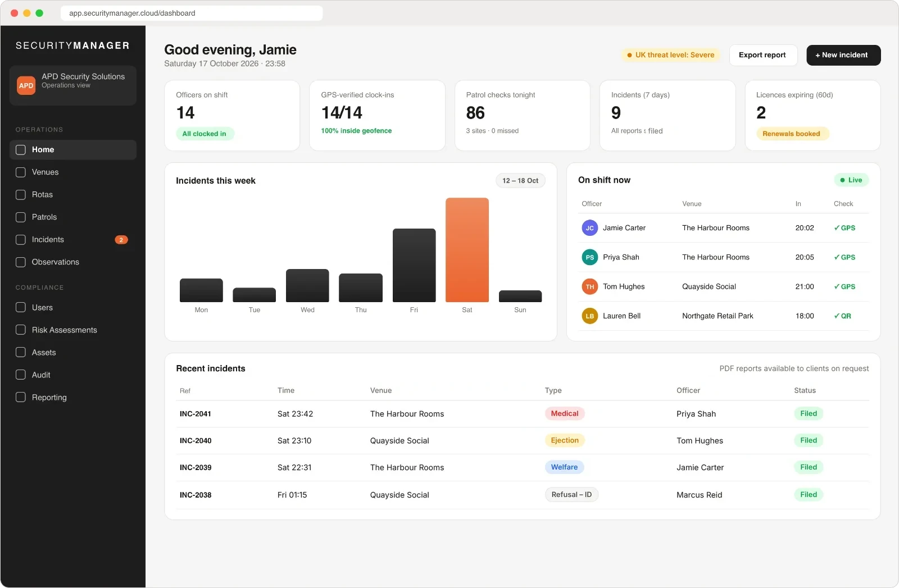Click the Assets sidebar icon
899x588 pixels.
(21, 353)
